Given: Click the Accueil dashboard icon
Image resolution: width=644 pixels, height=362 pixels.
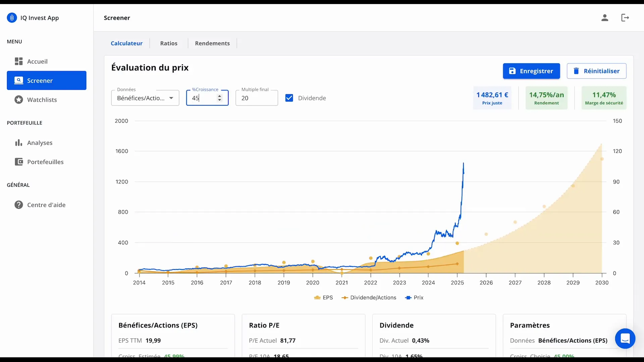Looking at the screenshot, I should click(x=19, y=61).
